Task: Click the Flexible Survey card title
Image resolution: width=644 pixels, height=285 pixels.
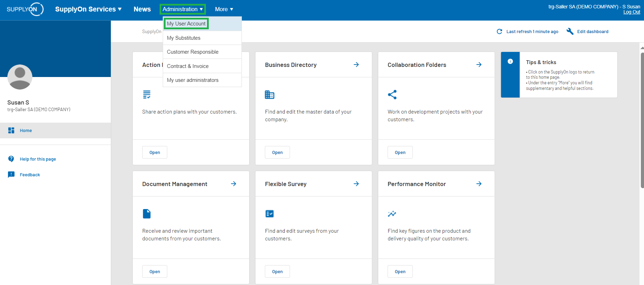Action: (x=286, y=184)
